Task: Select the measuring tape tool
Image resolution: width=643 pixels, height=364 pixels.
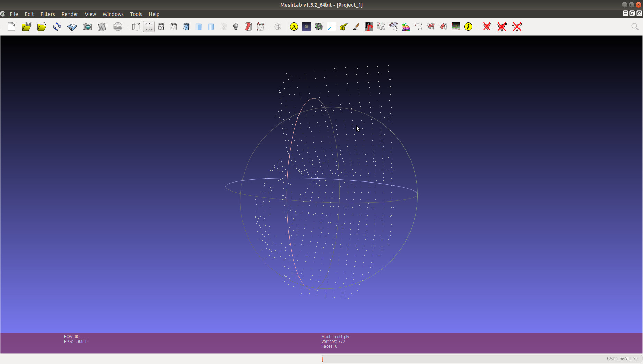Action: point(344,27)
